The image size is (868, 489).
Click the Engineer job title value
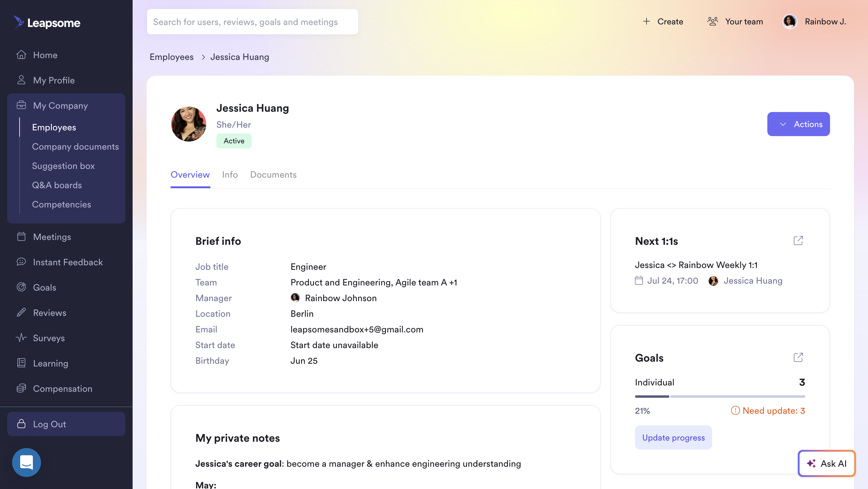[308, 266]
